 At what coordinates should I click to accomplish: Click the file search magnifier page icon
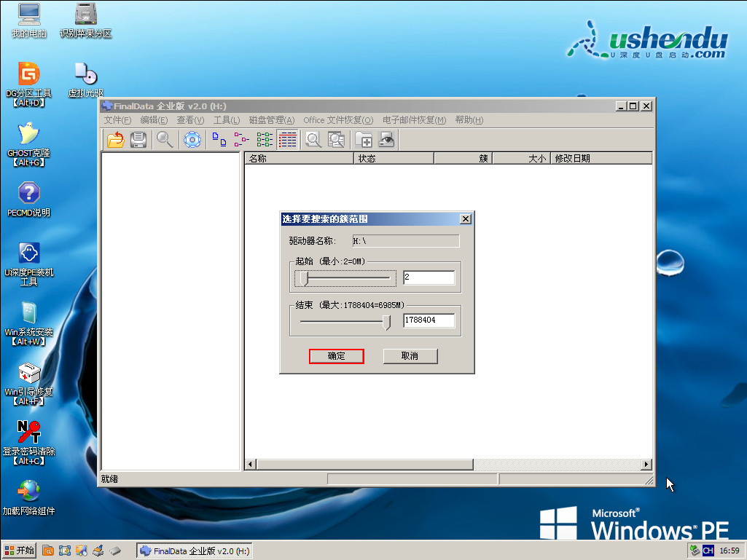313,140
